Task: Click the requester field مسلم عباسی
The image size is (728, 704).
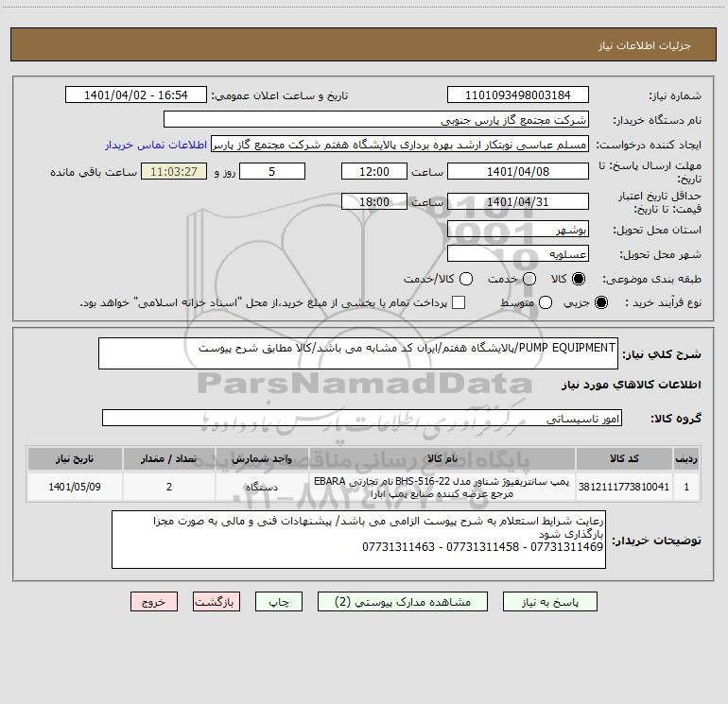Action: point(400,145)
